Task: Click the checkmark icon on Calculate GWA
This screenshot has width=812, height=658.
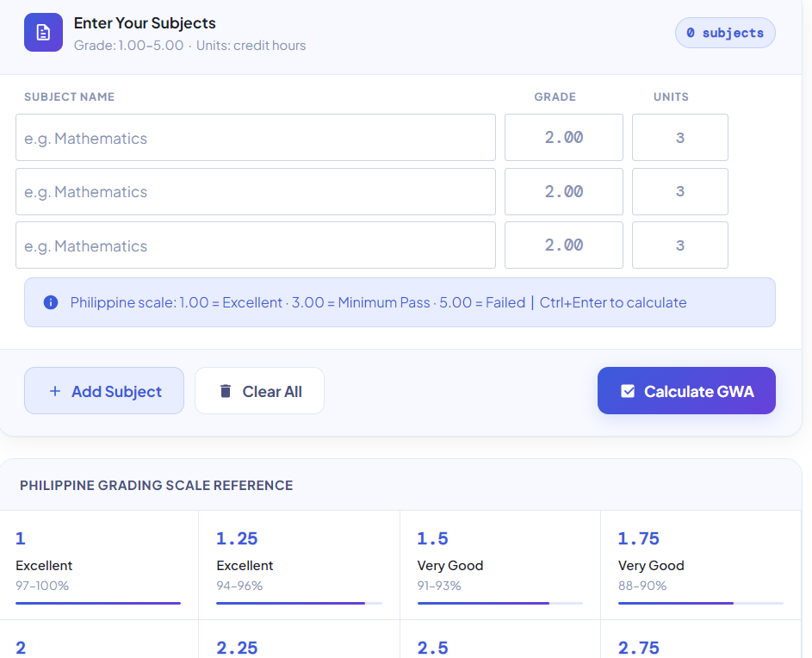Action: click(x=628, y=390)
